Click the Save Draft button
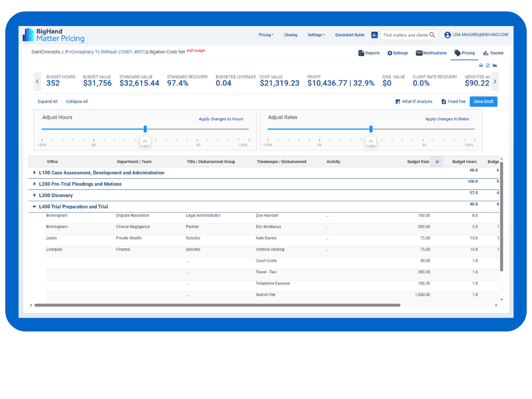 483,102
